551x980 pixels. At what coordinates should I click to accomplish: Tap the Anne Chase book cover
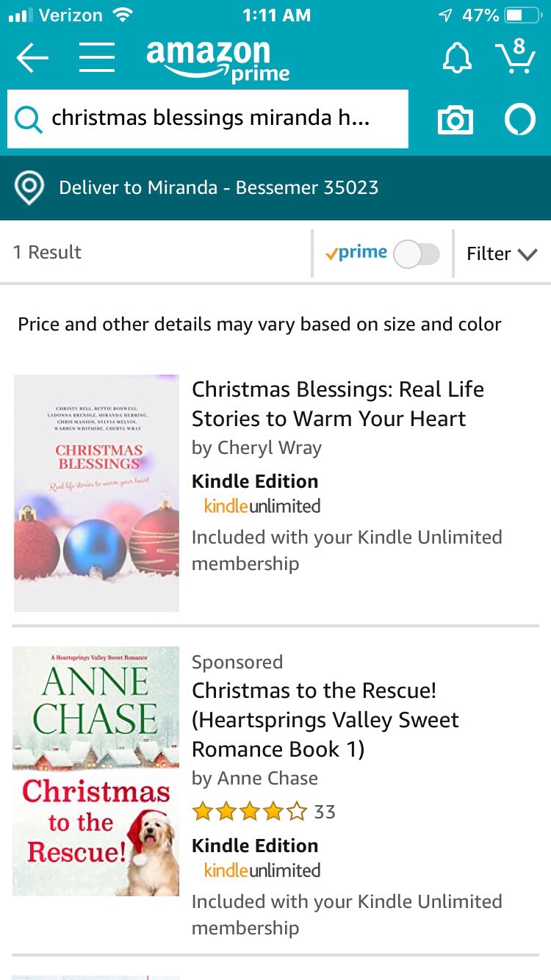click(96, 771)
